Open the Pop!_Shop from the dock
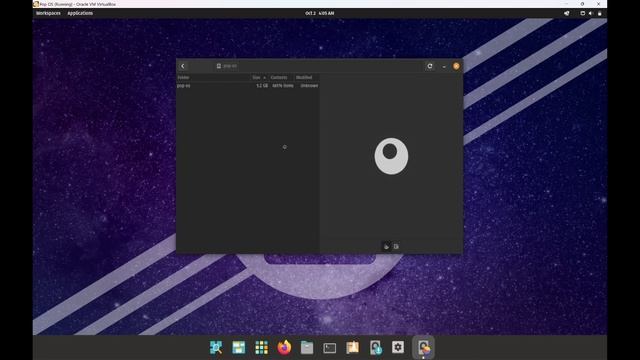Viewport: 640px width, 360px height. pyautogui.click(x=353, y=347)
